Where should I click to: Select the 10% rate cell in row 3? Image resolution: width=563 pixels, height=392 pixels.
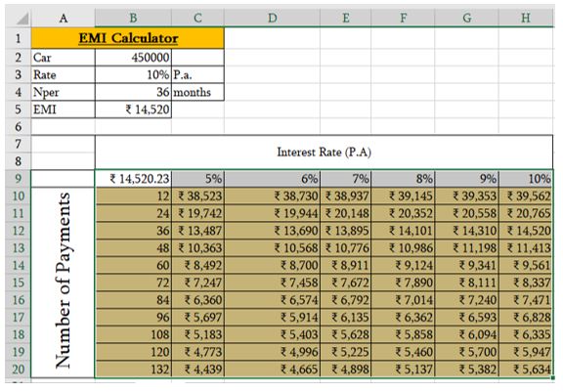133,74
